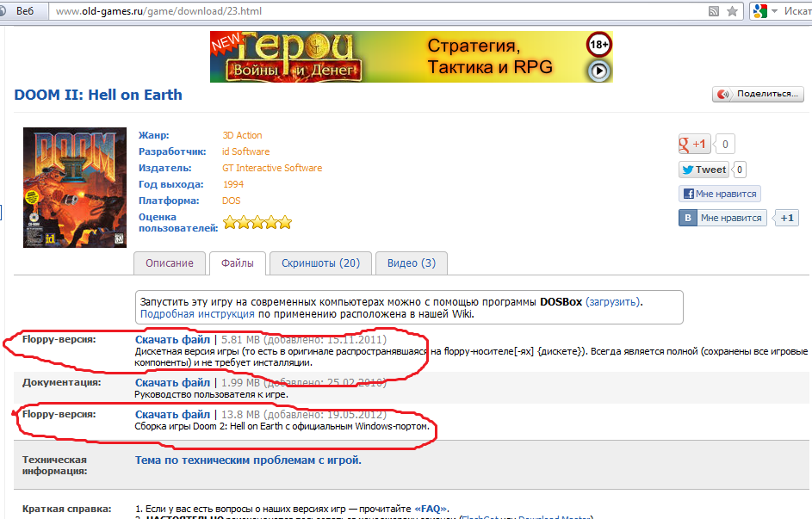
Task: Click the Tweet count bubble
Action: 740,170
